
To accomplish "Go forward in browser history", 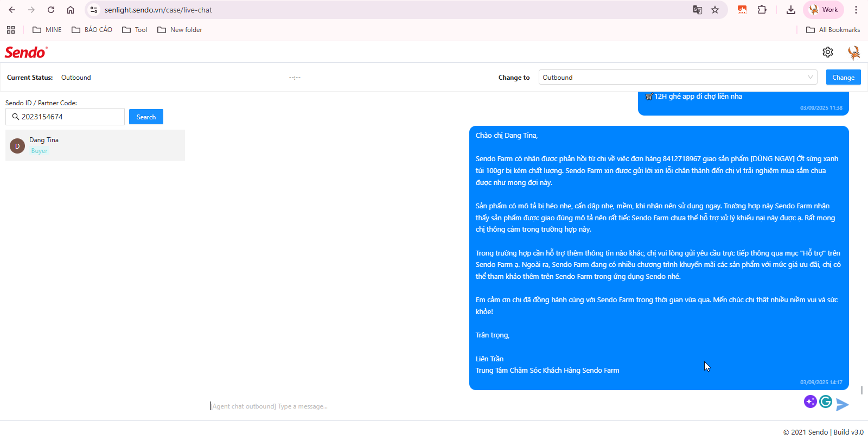I will point(31,10).
